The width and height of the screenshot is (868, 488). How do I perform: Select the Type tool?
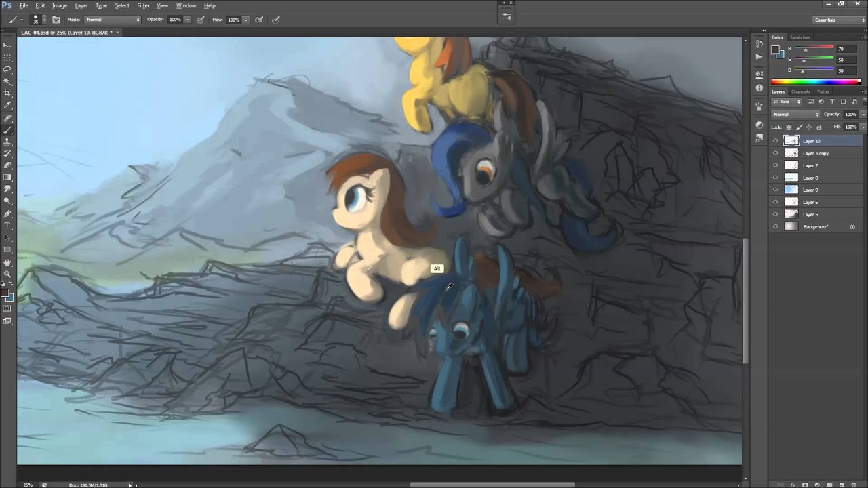click(x=7, y=226)
